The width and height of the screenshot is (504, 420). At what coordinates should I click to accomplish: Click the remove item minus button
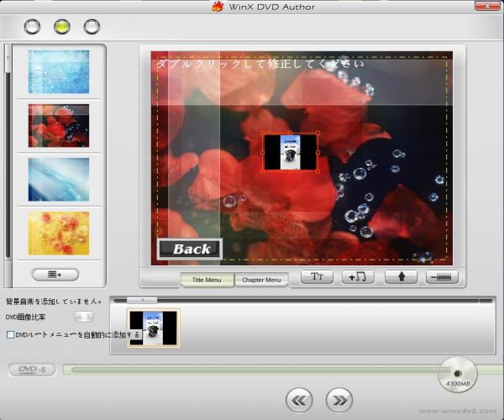tap(442, 276)
